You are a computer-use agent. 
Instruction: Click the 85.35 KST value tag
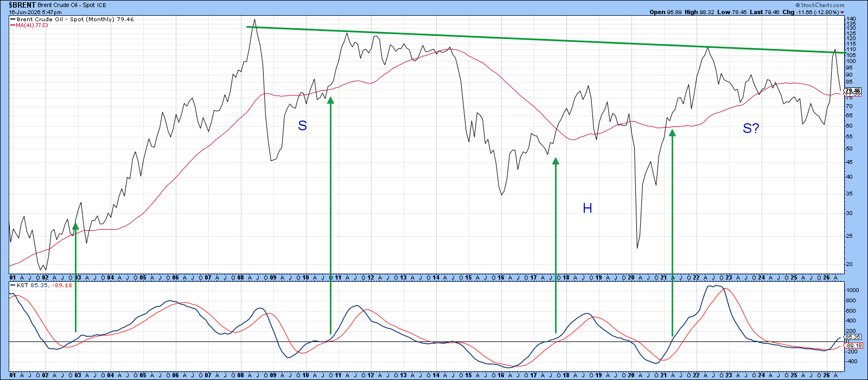pyautogui.click(x=853, y=337)
